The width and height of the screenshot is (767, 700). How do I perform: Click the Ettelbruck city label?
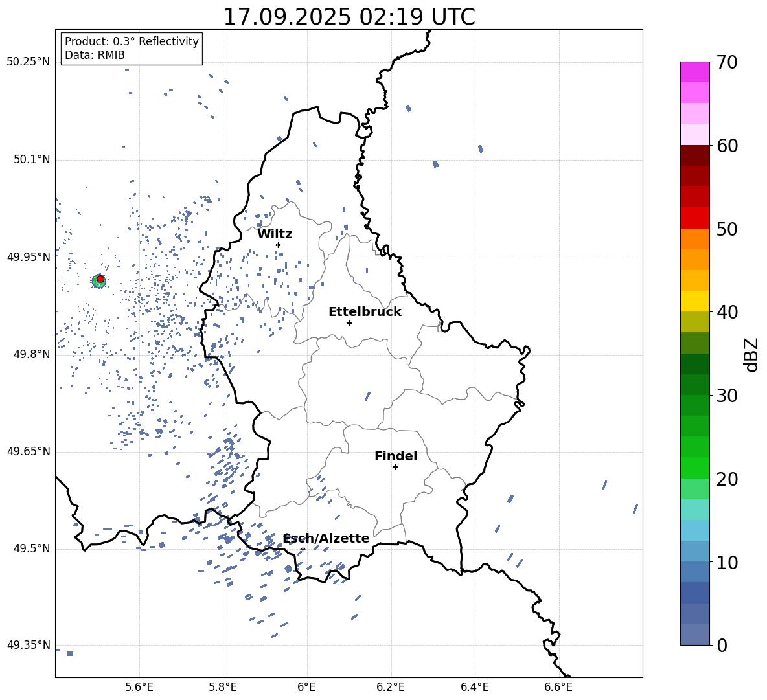pyautogui.click(x=365, y=312)
